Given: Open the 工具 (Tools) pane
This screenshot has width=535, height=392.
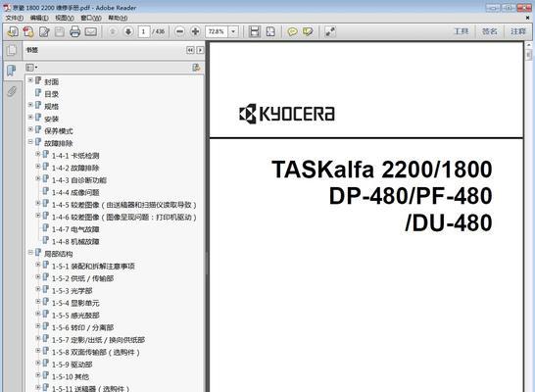Looking at the screenshot, I should click(461, 31).
